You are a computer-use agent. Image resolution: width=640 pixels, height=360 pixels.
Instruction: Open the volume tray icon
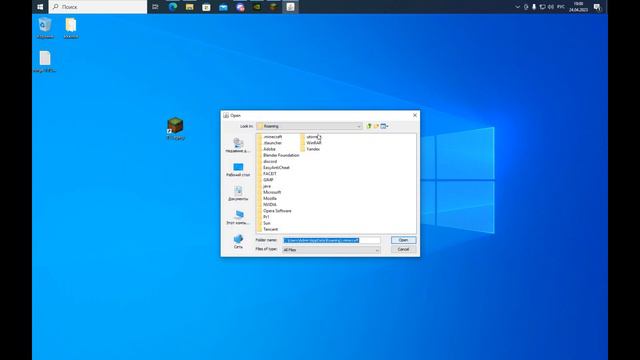pos(551,7)
